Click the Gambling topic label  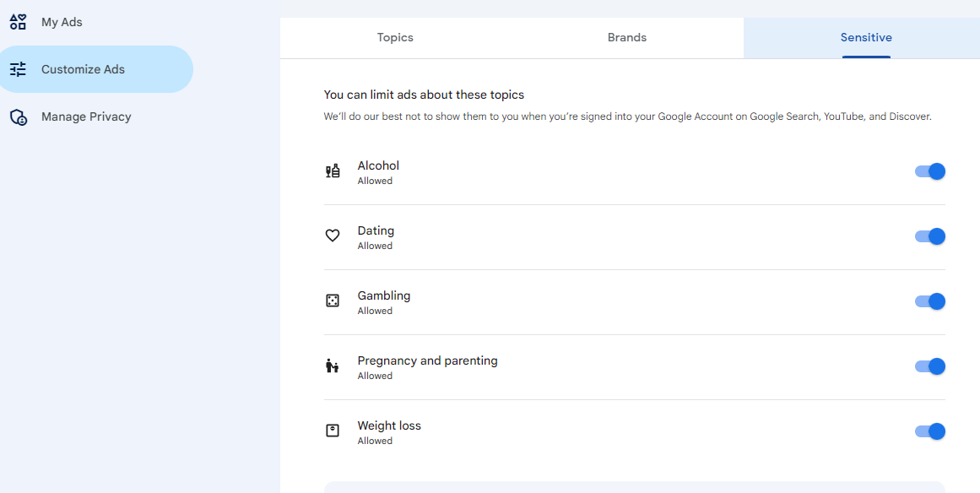(x=384, y=295)
